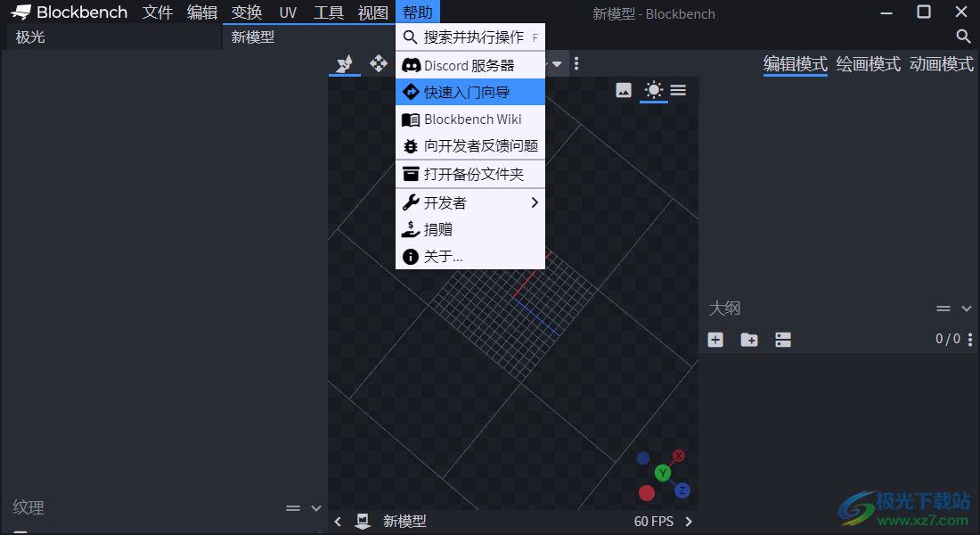This screenshot has height=535, width=980.
Task: Open the search icon at top right
Action: [963, 37]
